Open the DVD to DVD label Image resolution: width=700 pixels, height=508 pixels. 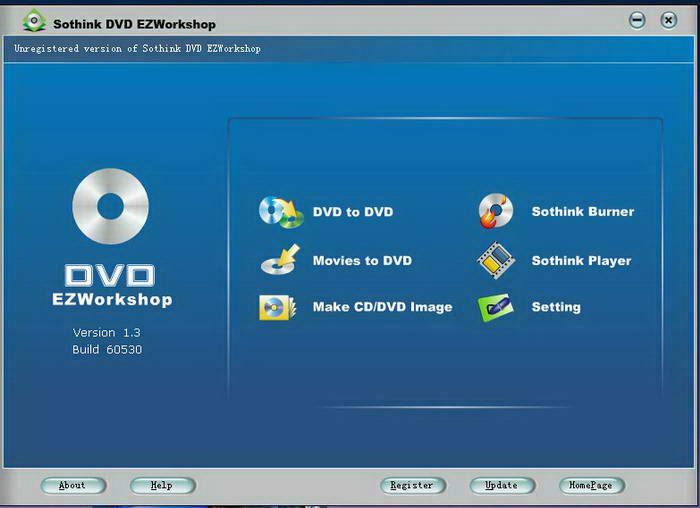pos(353,212)
